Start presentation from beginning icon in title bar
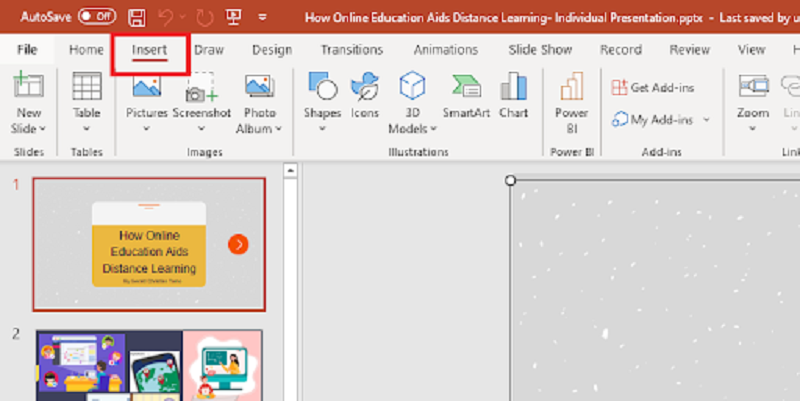Viewport: 800px width, 401px height. pos(234,17)
